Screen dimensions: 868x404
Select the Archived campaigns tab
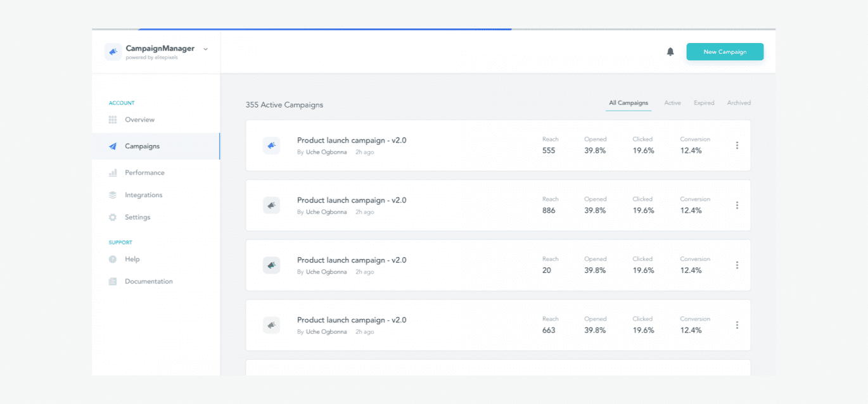(x=739, y=103)
